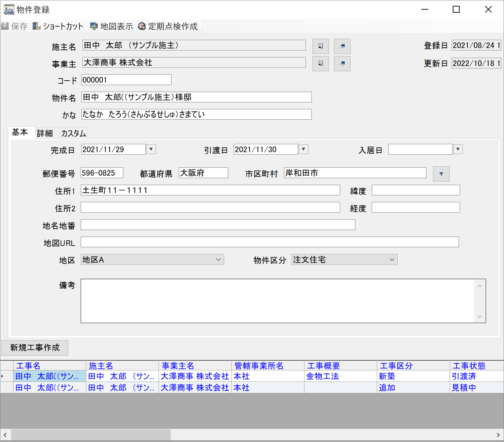The width and height of the screenshot is (504, 442).
Task: Open the 引渡日 date picker dropdown
Action: coord(303,149)
